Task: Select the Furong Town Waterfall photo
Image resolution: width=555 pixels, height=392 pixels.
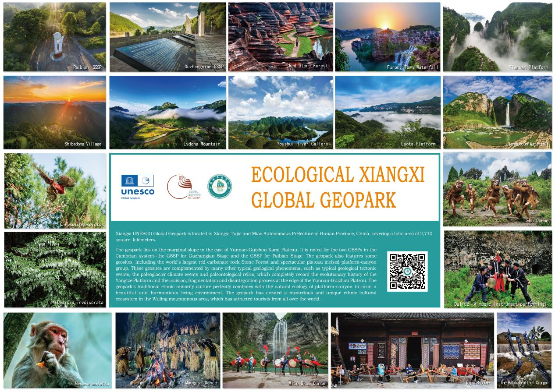Action: click(x=388, y=37)
